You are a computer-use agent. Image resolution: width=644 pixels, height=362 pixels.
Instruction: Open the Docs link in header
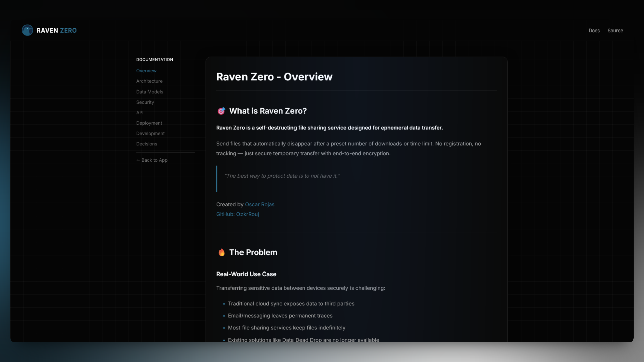(594, 31)
